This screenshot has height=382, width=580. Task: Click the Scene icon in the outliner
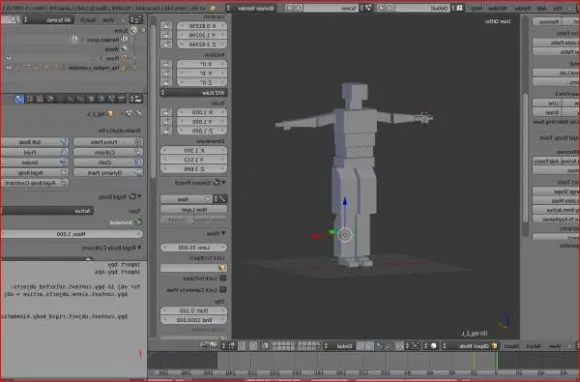[133, 31]
